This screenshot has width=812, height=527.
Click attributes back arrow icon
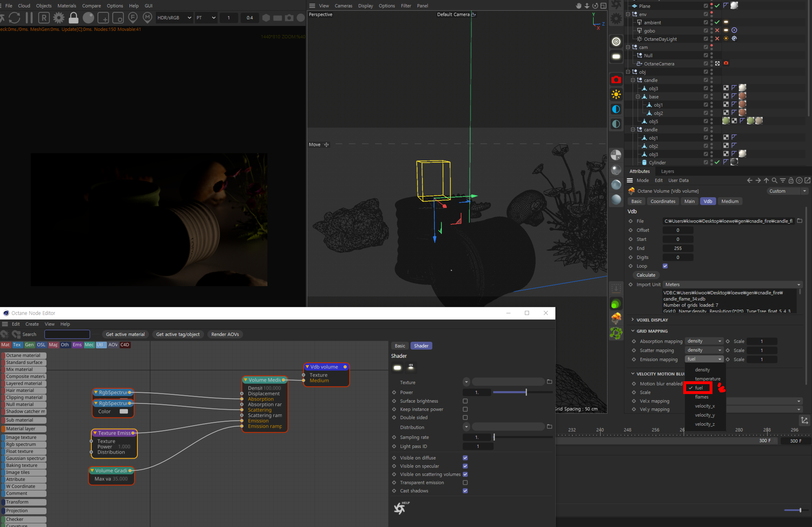[749, 180]
